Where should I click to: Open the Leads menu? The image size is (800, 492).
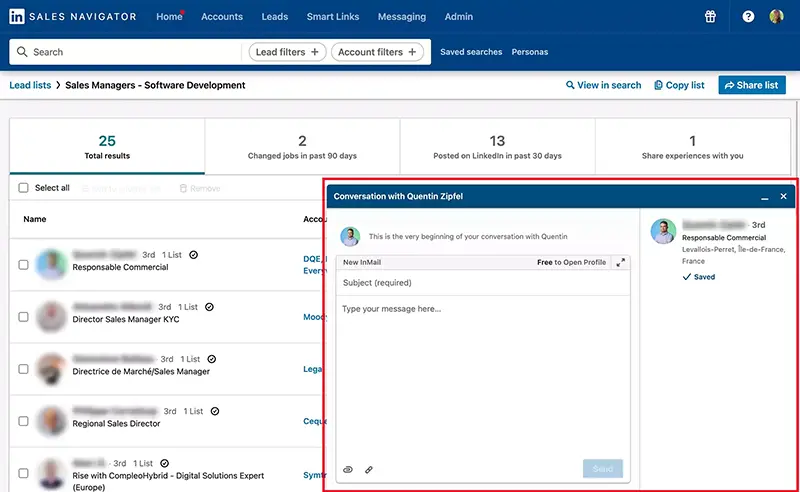pos(274,17)
